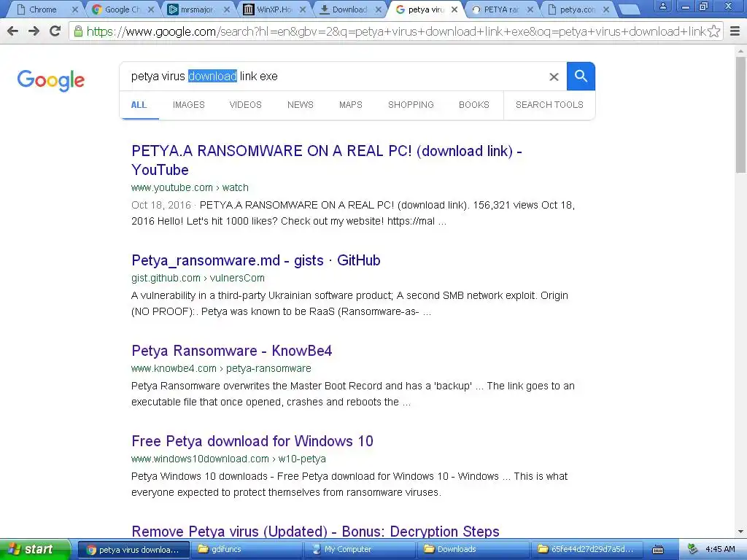
Task: Switch to the Google Ch tab
Action: [x=122, y=9]
